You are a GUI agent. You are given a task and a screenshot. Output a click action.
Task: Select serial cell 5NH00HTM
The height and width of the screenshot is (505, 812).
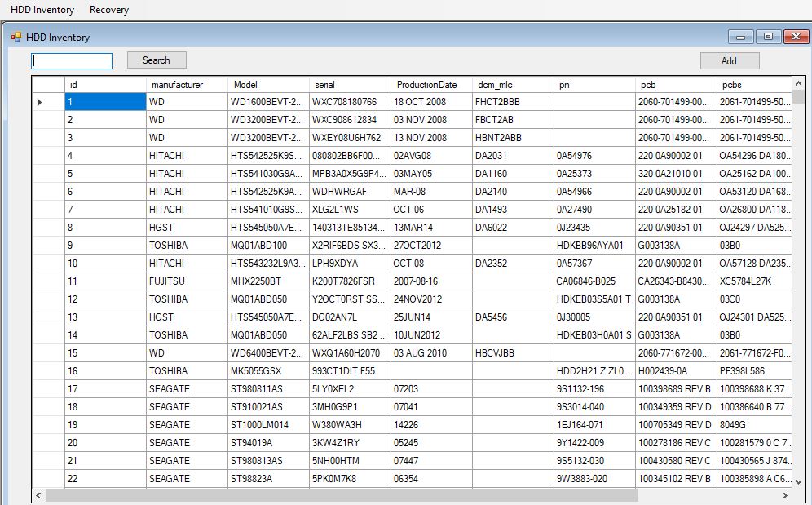click(x=350, y=461)
